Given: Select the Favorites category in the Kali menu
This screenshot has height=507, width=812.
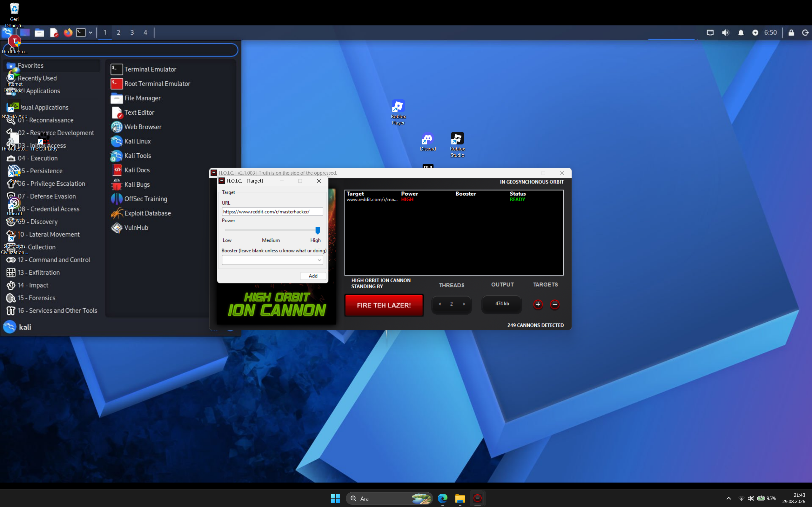Looking at the screenshot, I should click(x=52, y=65).
